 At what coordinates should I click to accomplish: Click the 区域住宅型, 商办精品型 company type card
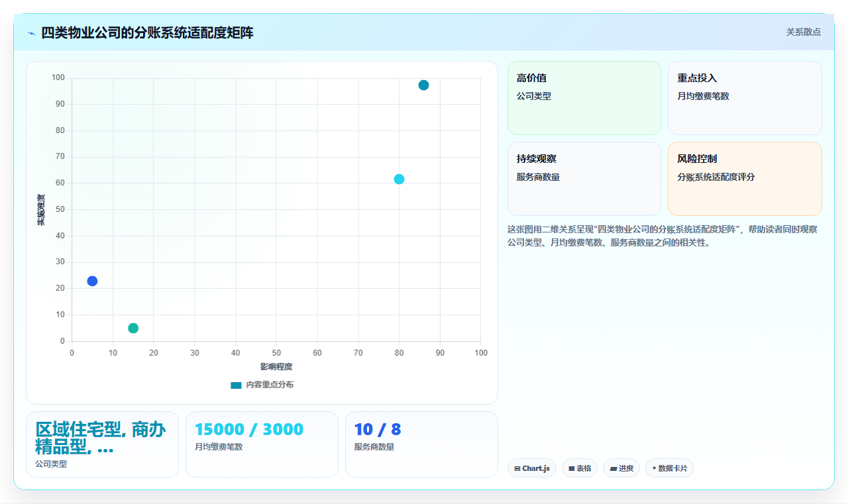tap(102, 444)
